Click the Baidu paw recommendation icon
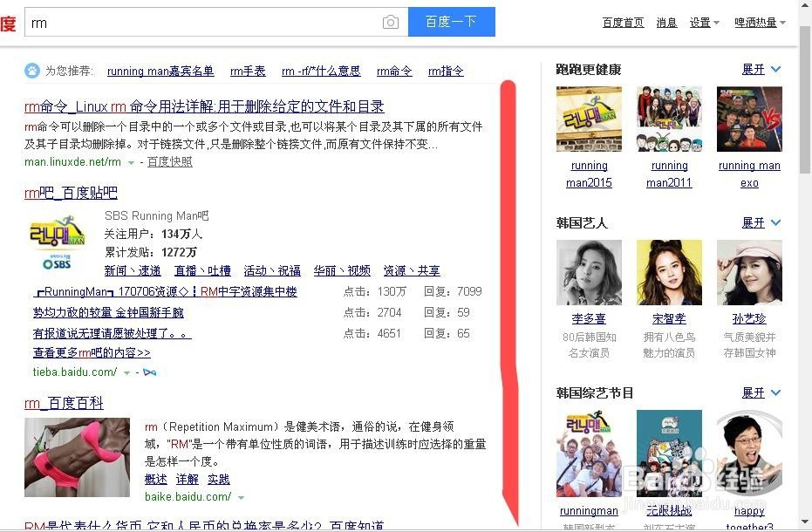 click(x=32, y=71)
